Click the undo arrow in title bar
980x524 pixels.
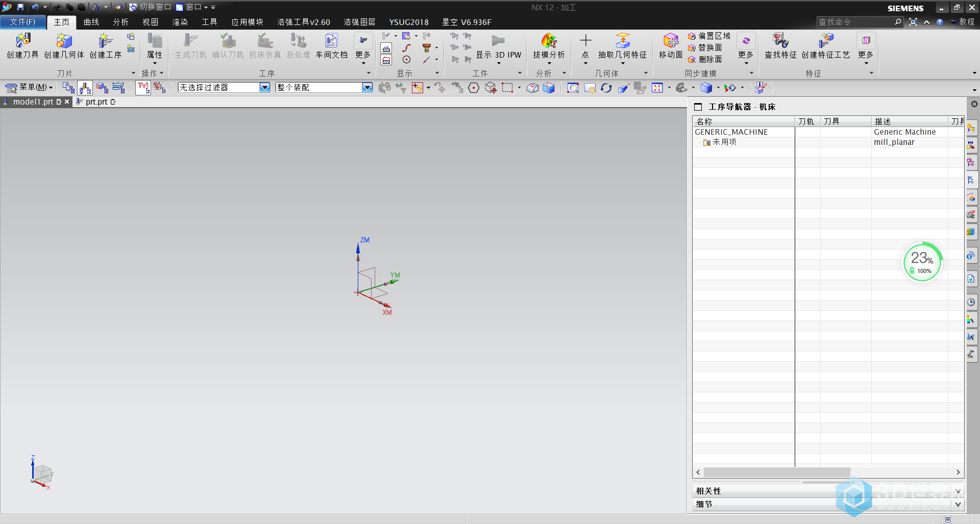(x=35, y=7)
